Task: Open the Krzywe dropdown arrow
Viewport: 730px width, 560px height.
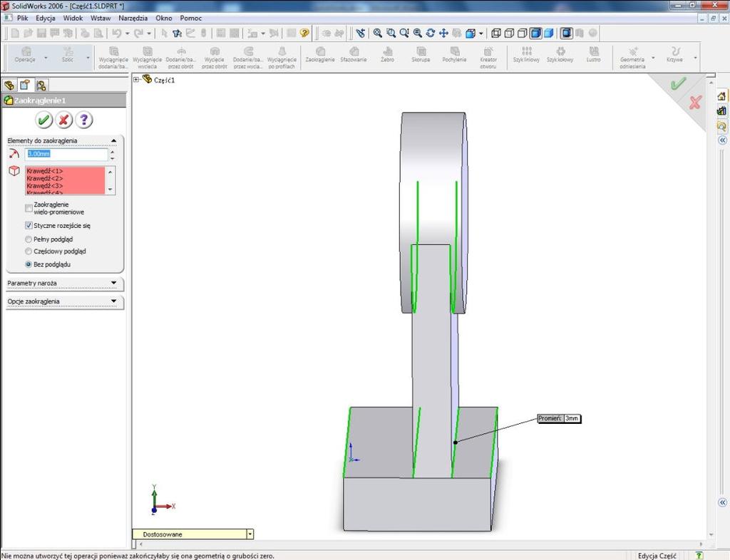Action: pos(696,58)
